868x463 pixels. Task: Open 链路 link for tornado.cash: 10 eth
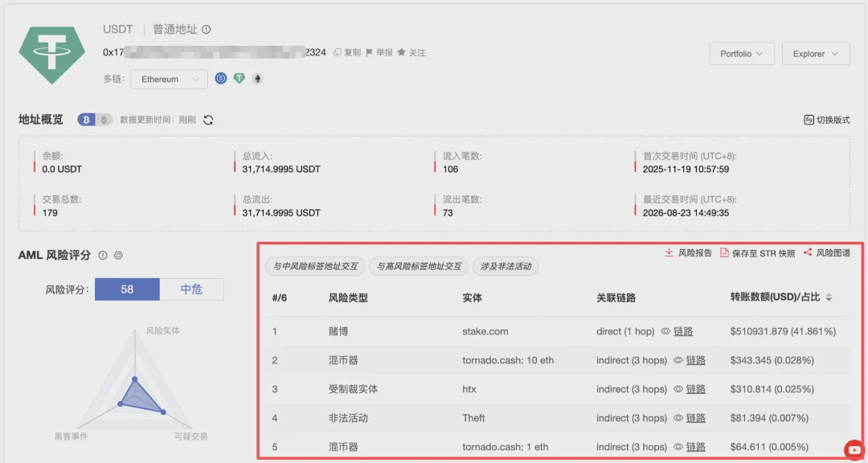[696, 360]
